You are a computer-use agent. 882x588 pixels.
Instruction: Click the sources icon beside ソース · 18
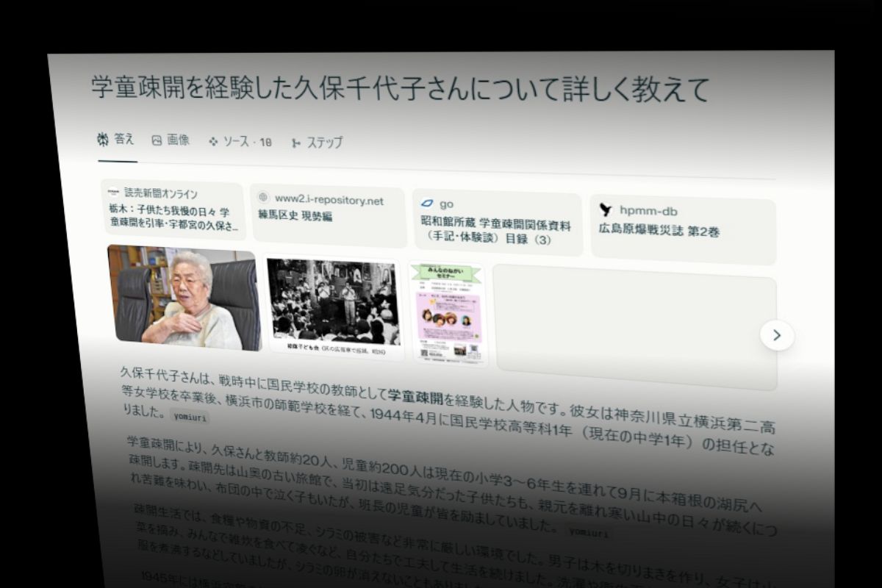tap(214, 142)
